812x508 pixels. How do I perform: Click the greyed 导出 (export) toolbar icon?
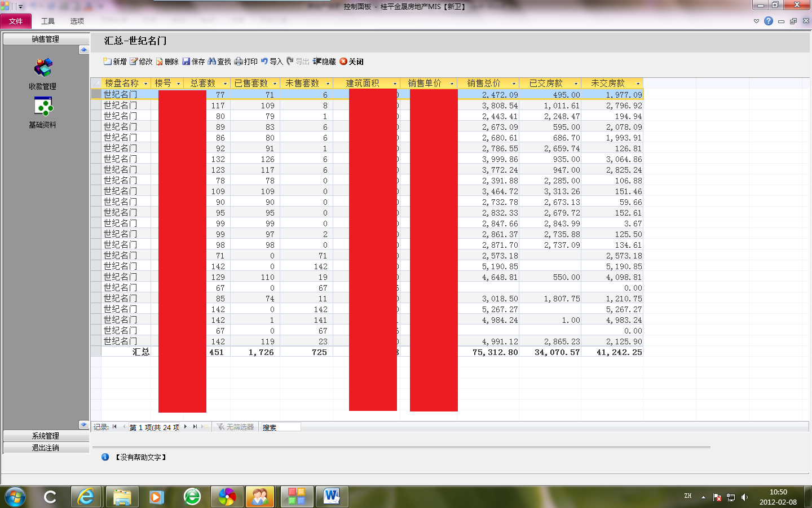(x=290, y=61)
